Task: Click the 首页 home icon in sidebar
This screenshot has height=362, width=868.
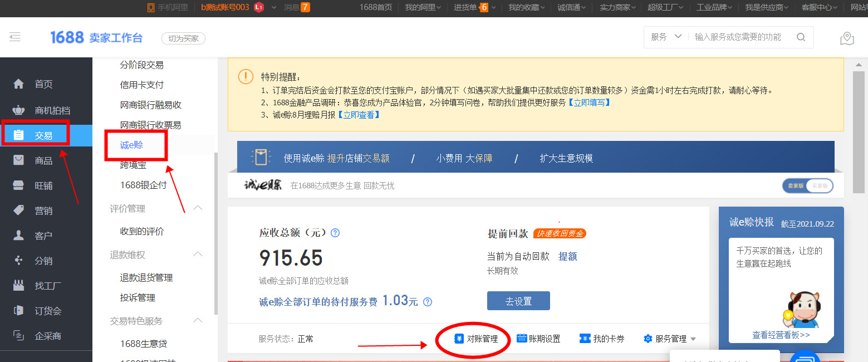Action: (19, 84)
